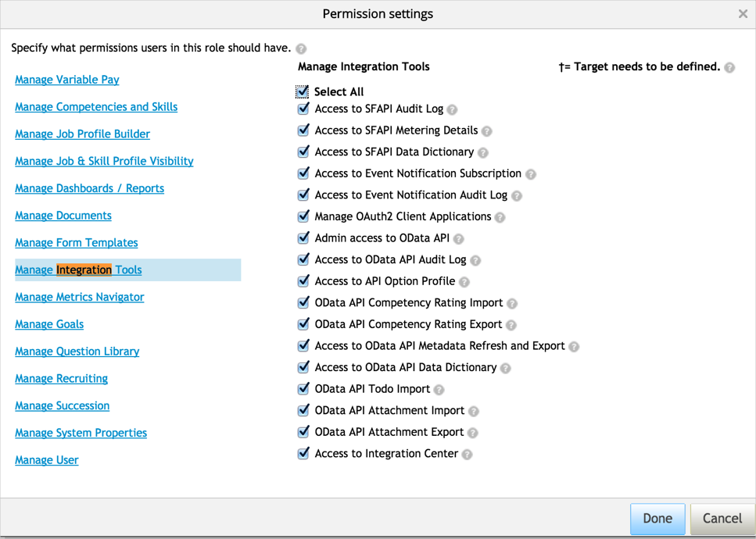The height and width of the screenshot is (539, 756).
Task: Click help icon beside Access to Integration Center
Action: [x=467, y=455]
